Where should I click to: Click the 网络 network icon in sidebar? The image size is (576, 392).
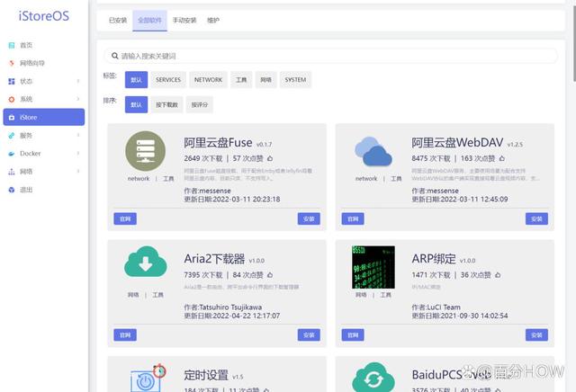pyautogui.click(x=12, y=172)
